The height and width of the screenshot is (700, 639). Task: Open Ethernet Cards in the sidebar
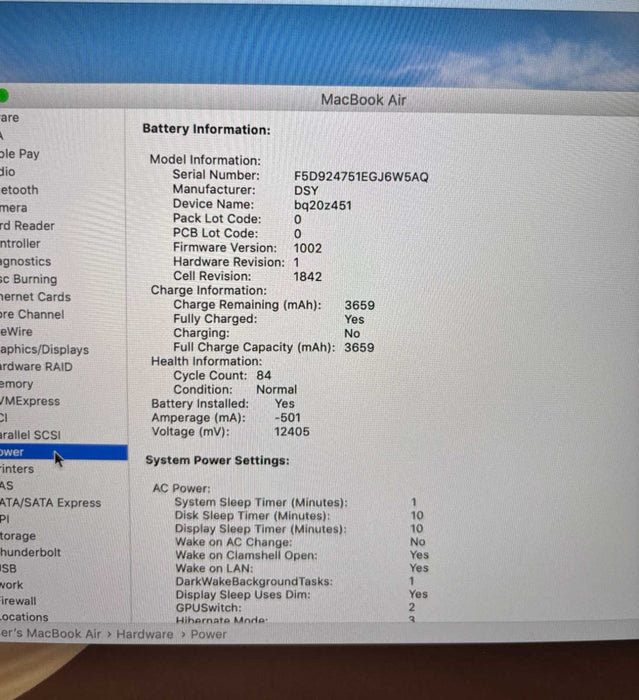click(35, 297)
